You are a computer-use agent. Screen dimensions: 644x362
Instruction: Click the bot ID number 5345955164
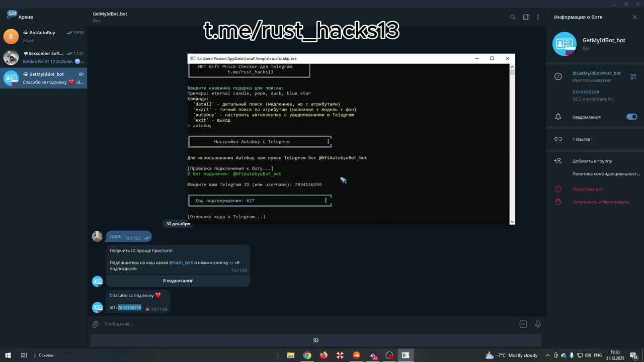(x=586, y=92)
